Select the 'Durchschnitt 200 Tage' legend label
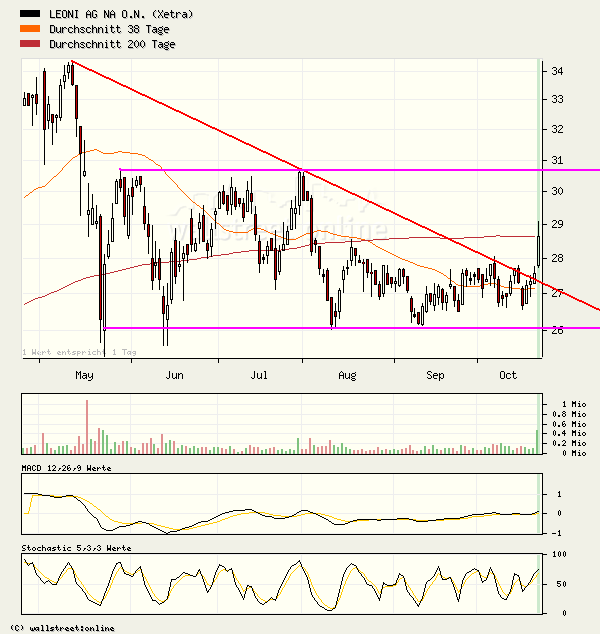This screenshot has height=634, width=600. [112, 44]
